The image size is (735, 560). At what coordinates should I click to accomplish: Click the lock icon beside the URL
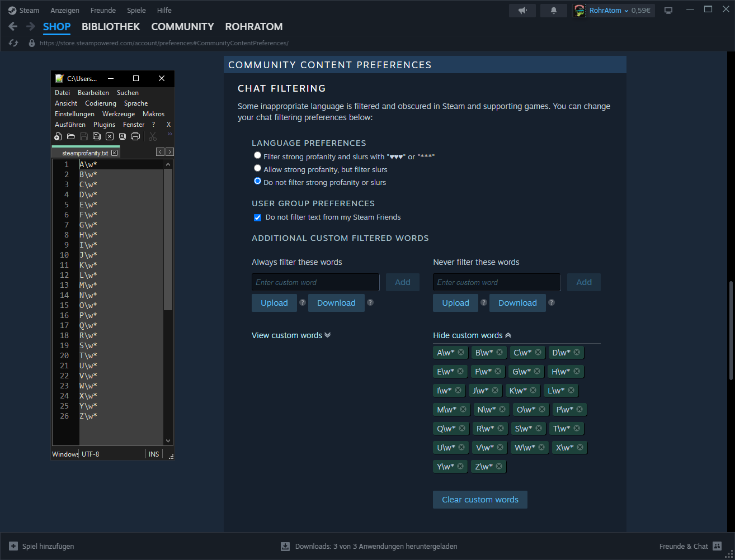(31, 43)
